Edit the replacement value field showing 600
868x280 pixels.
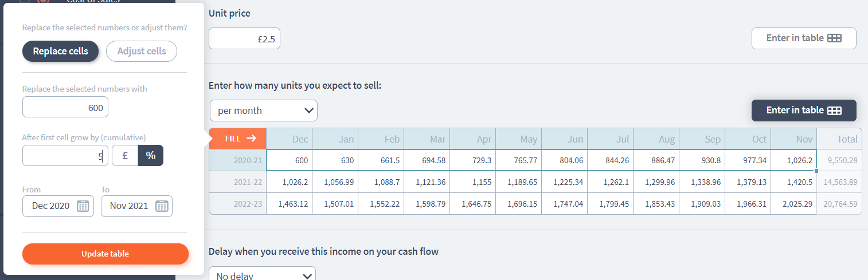65,107
